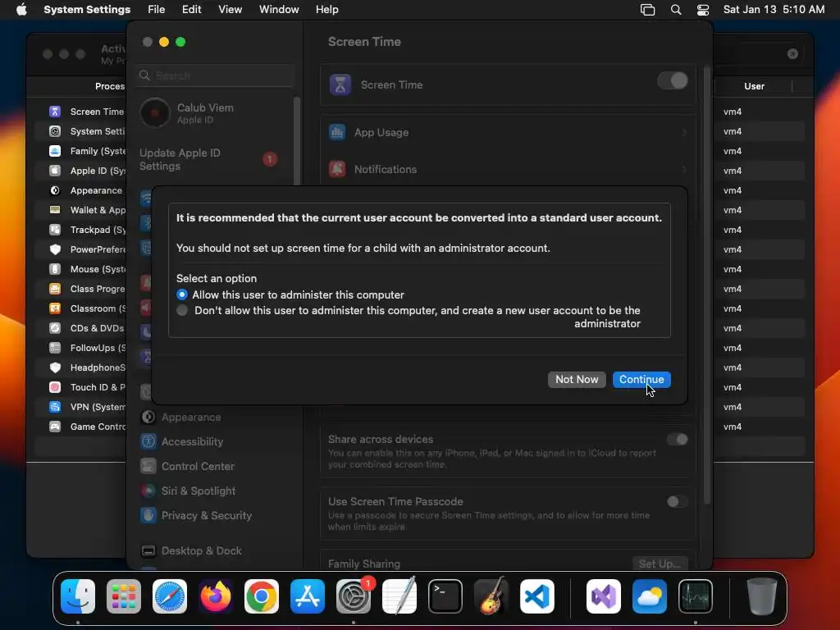840x630 pixels.
Task: Open Trash from the Dock
Action: [762, 596]
